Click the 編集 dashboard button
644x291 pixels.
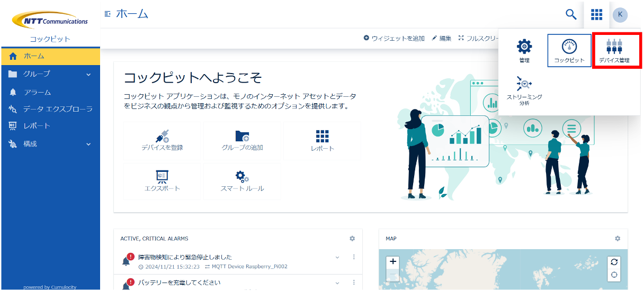[441, 38]
